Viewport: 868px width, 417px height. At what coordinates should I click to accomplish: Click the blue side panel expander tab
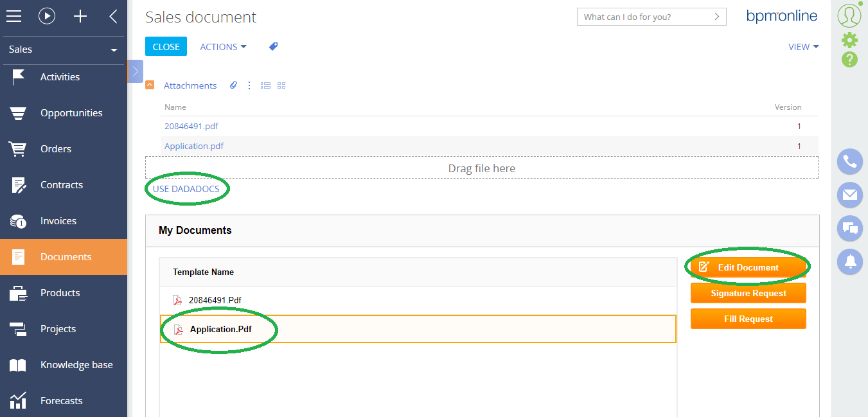pyautogui.click(x=136, y=71)
